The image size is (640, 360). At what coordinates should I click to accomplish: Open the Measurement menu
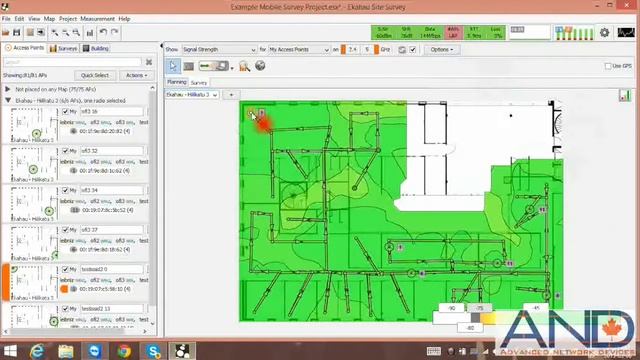click(97, 19)
